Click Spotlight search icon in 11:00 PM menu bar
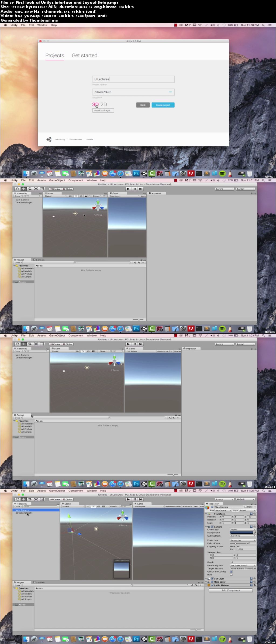This screenshot has width=276, height=644. [x=263, y=25]
